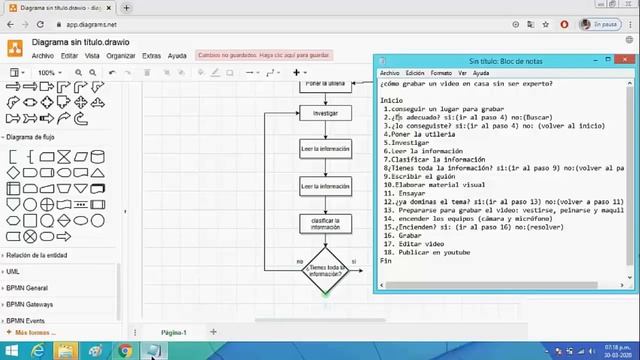The image size is (640, 360).
Task: Select the ¿Tienes toda la información? diamond
Action: (325, 271)
